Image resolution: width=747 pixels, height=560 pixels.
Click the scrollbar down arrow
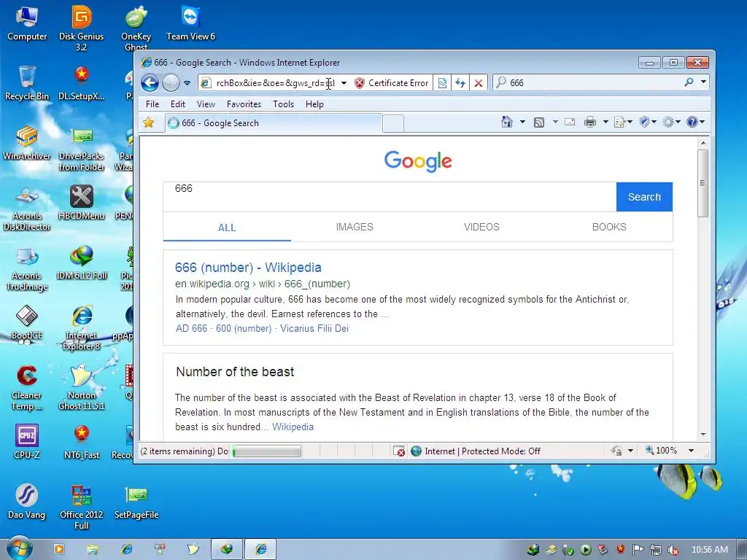[703, 435]
